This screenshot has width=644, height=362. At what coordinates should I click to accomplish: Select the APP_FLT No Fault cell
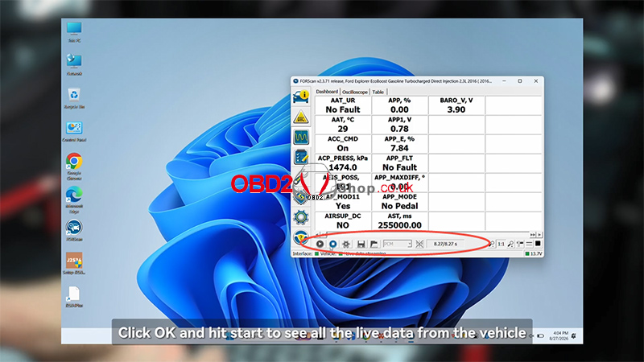[399, 163]
